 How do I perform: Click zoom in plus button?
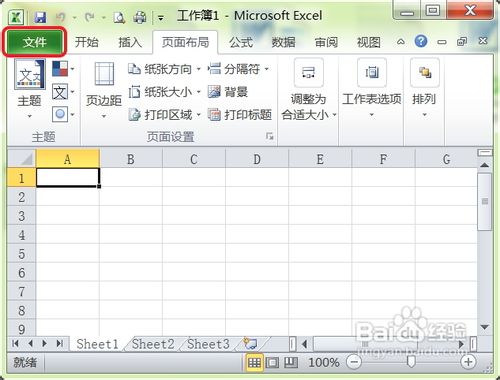[x=468, y=362]
